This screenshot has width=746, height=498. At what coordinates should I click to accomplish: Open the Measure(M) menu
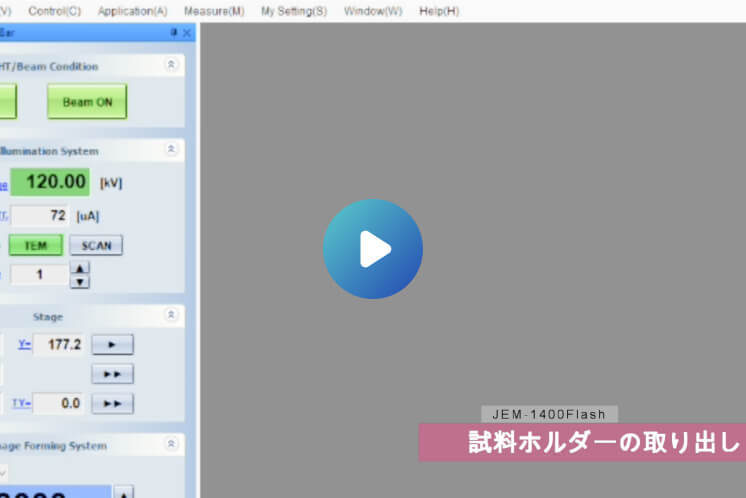214,11
